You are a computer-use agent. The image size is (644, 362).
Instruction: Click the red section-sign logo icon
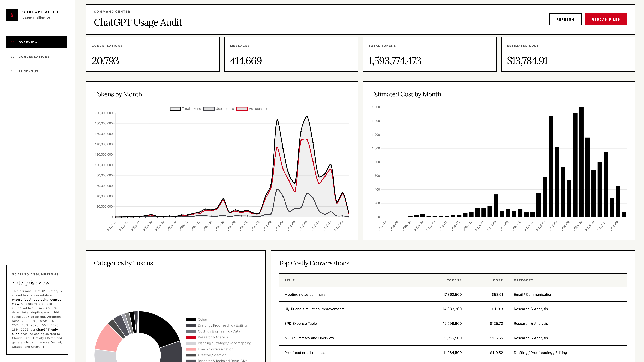coord(12,14)
